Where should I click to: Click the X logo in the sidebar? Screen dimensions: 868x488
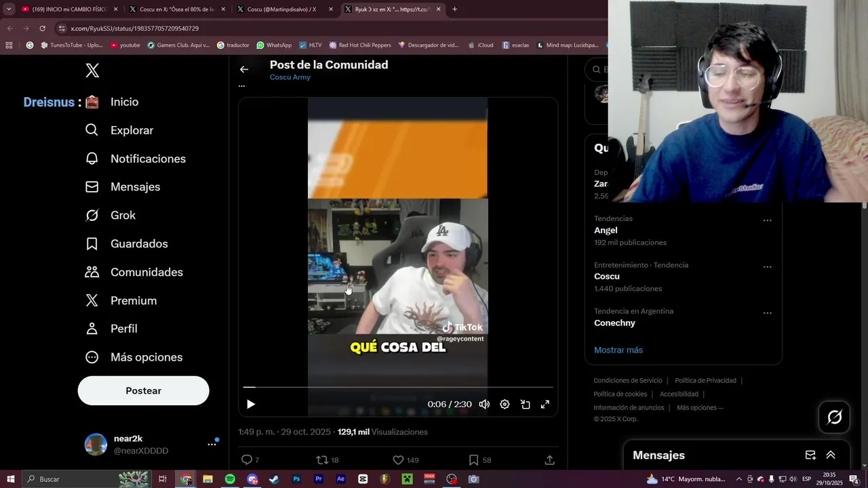pyautogui.click(x=92, y=70)
